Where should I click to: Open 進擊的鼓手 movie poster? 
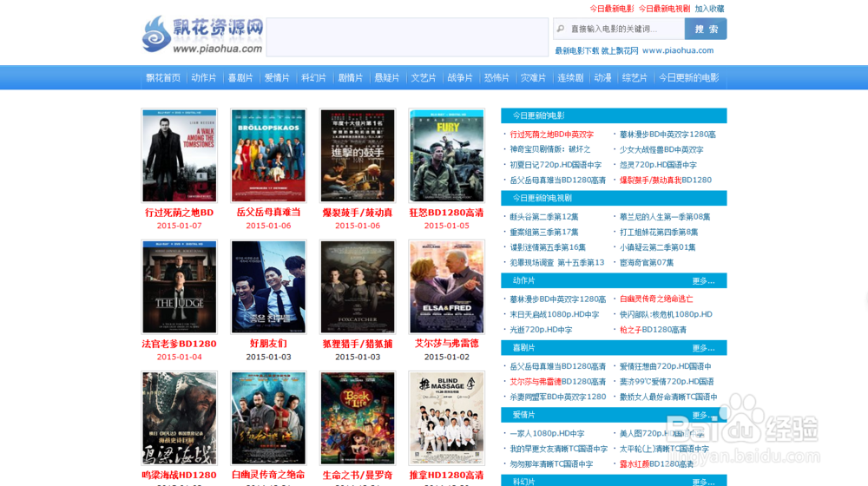pyautogui.click(x=358, y=155)
